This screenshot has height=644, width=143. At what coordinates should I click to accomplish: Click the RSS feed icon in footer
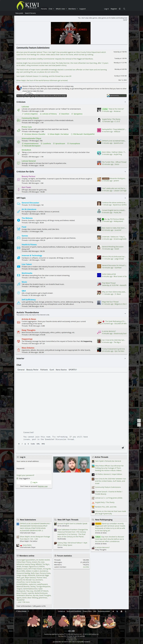[126, 611]
